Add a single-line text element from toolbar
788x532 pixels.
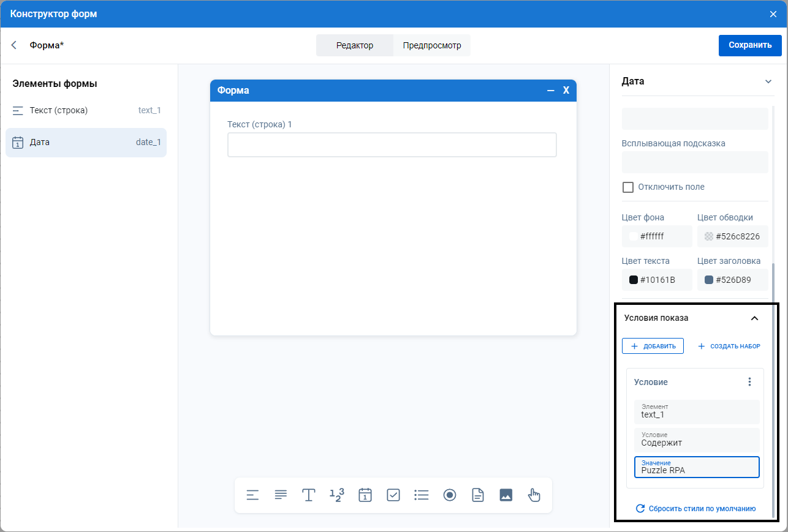click(x=252, y=495)
